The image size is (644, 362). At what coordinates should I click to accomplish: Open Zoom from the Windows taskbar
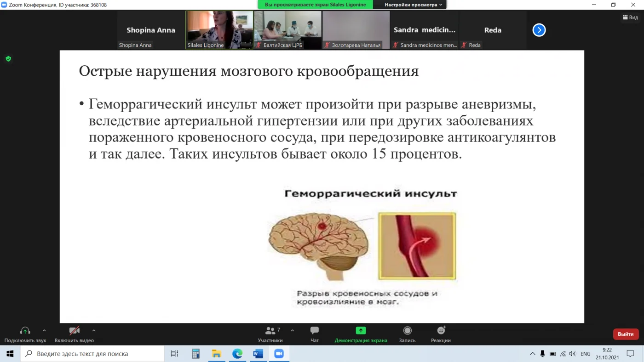pos(278,354)
